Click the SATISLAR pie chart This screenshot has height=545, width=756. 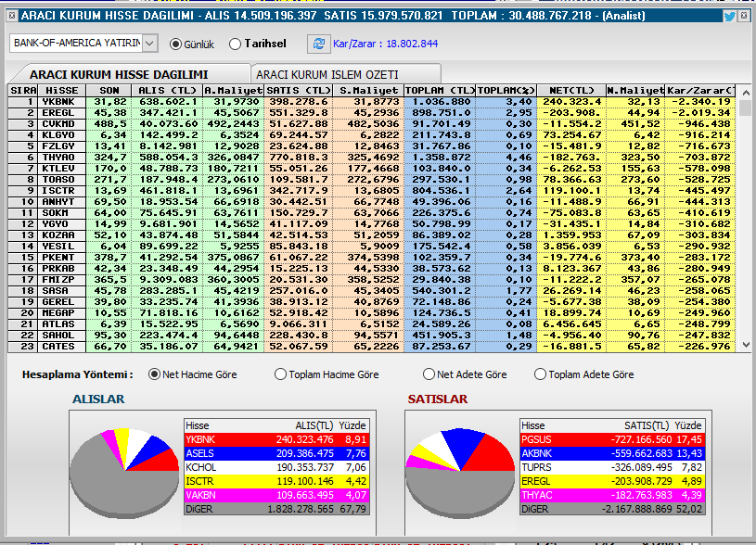coord(460,473)
